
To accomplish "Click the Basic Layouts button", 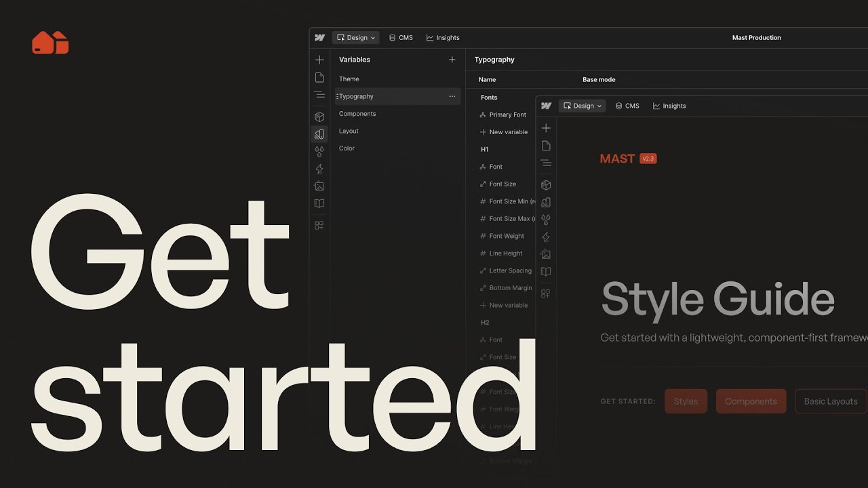I will point(831,401).
